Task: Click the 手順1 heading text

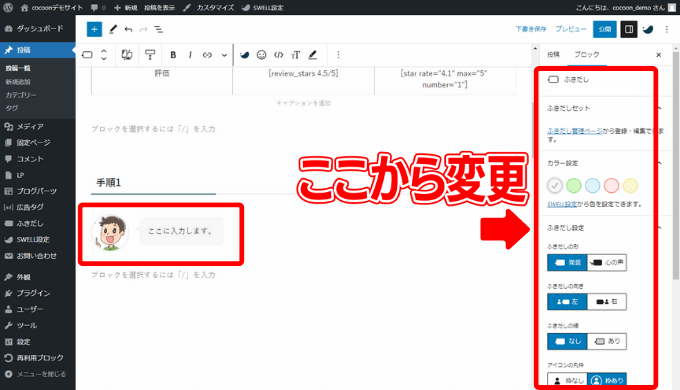Action: (x=108, y=183)
